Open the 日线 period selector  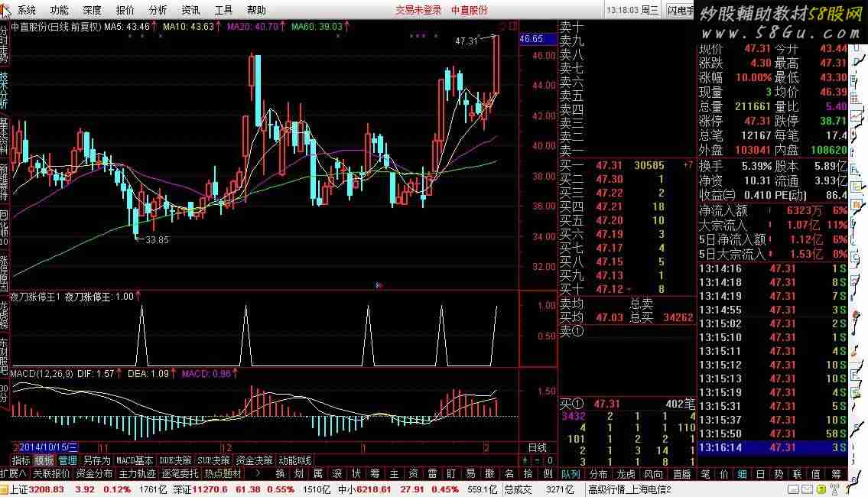[x=538, y=448]
